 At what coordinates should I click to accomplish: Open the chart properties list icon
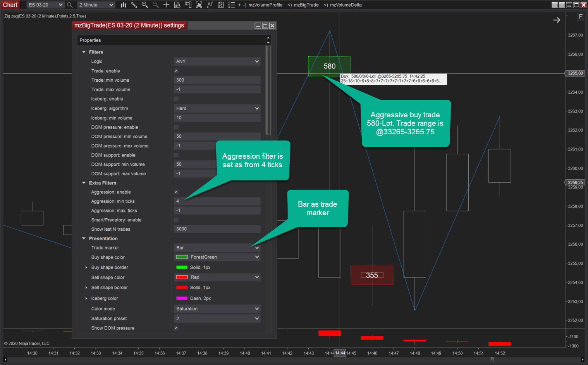click(231, 5)
